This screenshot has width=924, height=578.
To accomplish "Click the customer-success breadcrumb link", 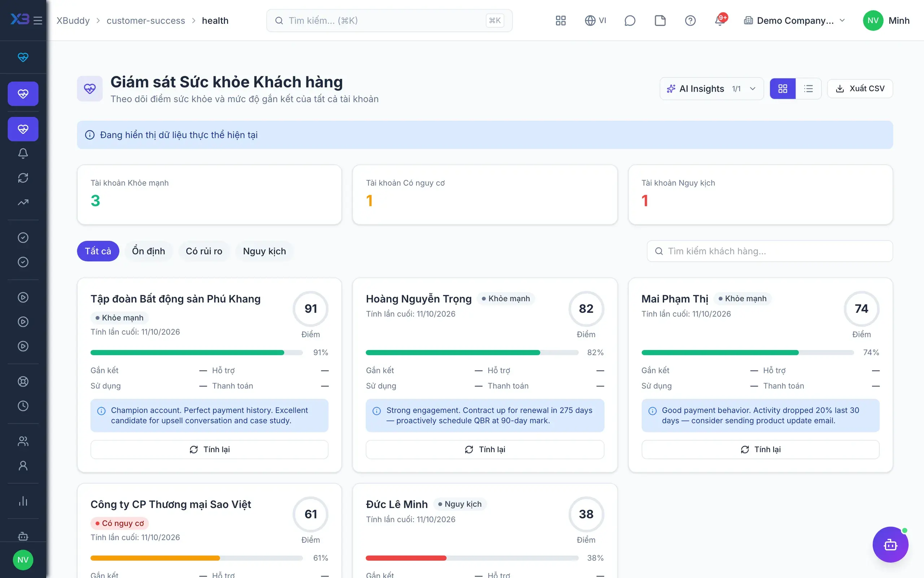I will point(146,21).
